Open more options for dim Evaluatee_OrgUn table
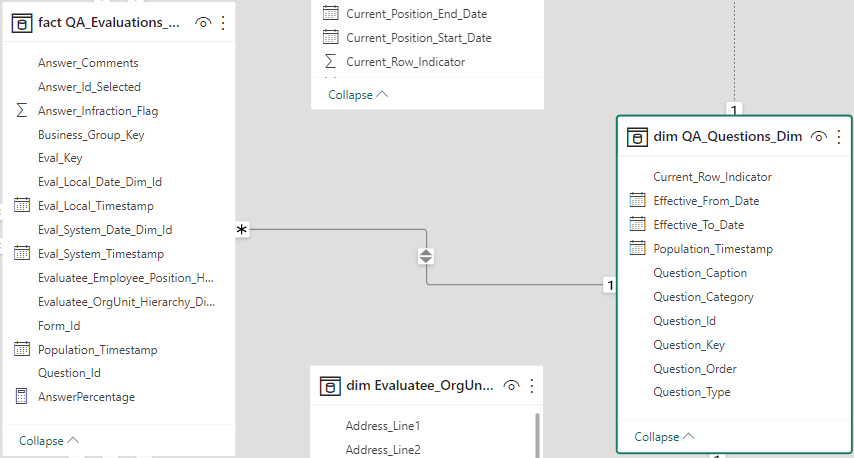854x458 pixels. click(532, 386)
